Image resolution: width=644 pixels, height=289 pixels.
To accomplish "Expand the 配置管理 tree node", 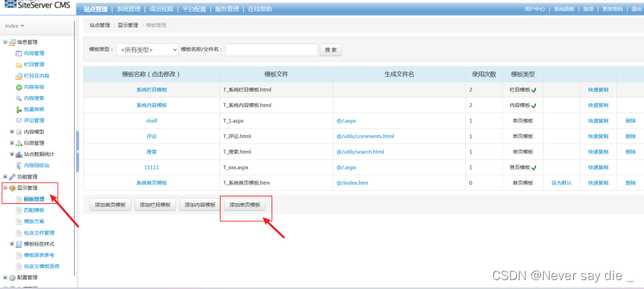I will click(x=5, y=277).
